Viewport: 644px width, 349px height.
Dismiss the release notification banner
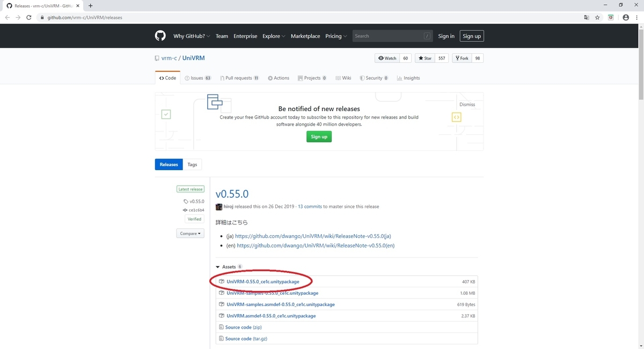(467, 105)
